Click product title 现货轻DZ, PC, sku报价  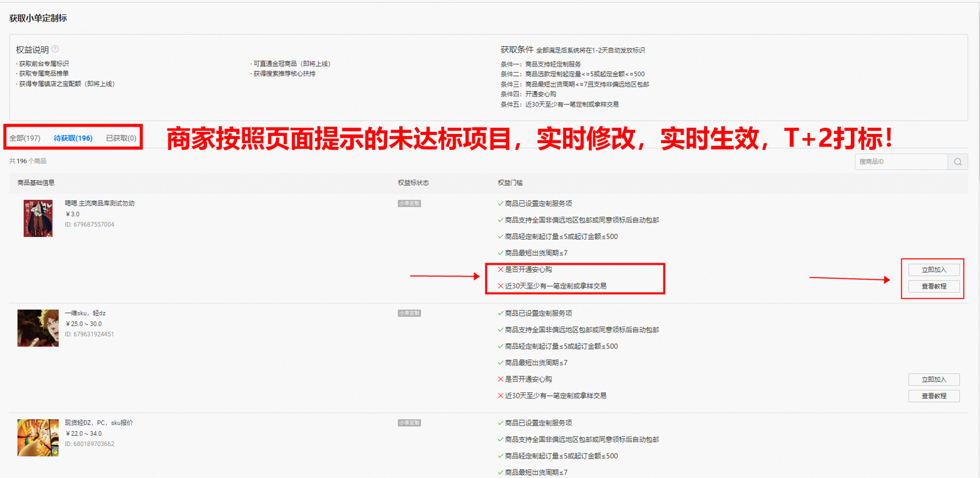[x=99, y=423]
